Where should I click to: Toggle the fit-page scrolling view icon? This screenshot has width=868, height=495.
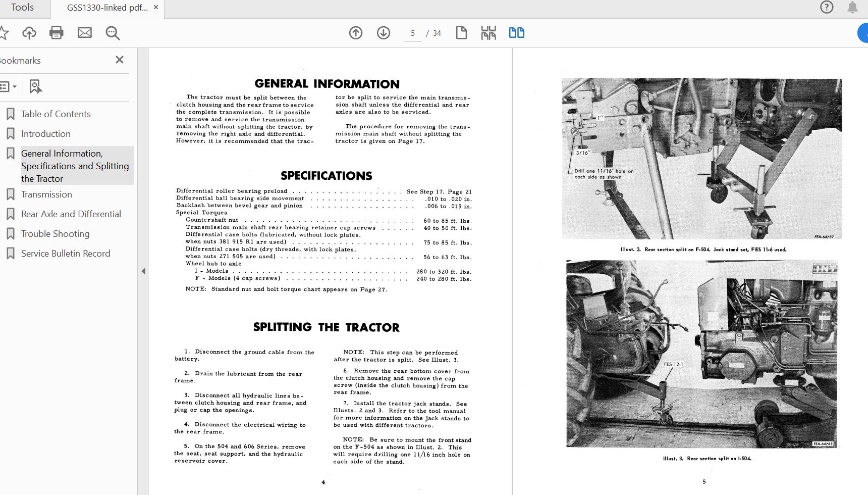[489, 33]
